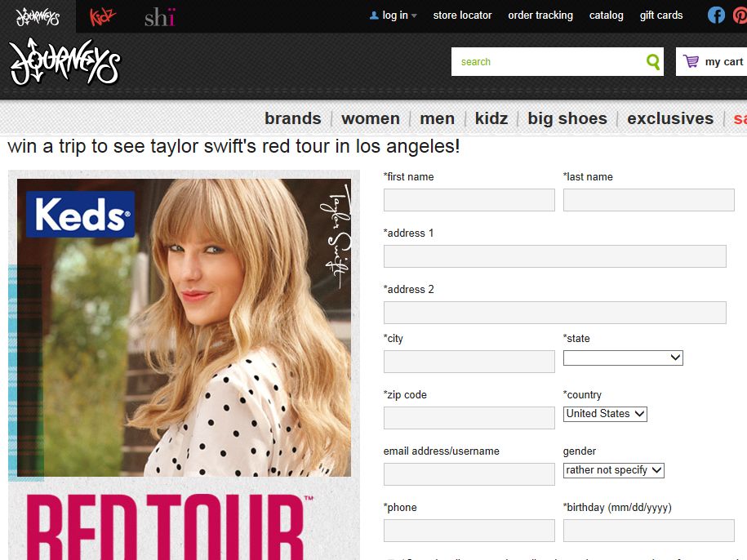Open the Facebook page icon
The width and height of the screenshot is (747, 560).
point(716,16)
